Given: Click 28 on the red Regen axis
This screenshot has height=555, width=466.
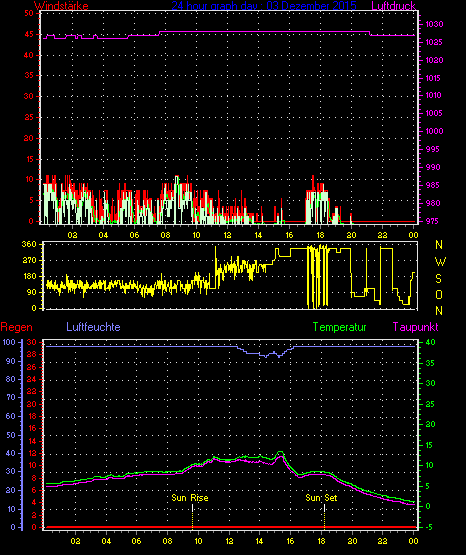Looking at the screenshot, I should 31,354.
